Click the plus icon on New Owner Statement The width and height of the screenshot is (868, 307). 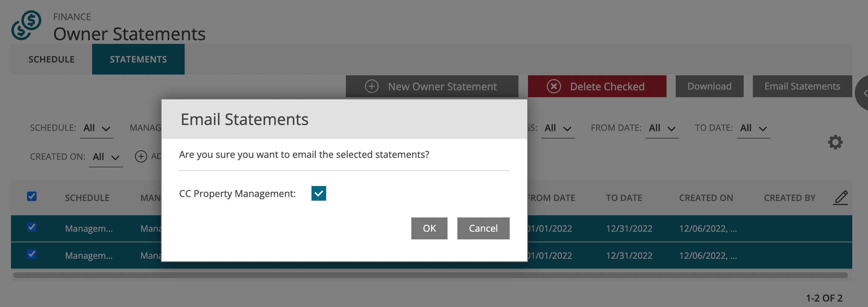click(372, 87)
